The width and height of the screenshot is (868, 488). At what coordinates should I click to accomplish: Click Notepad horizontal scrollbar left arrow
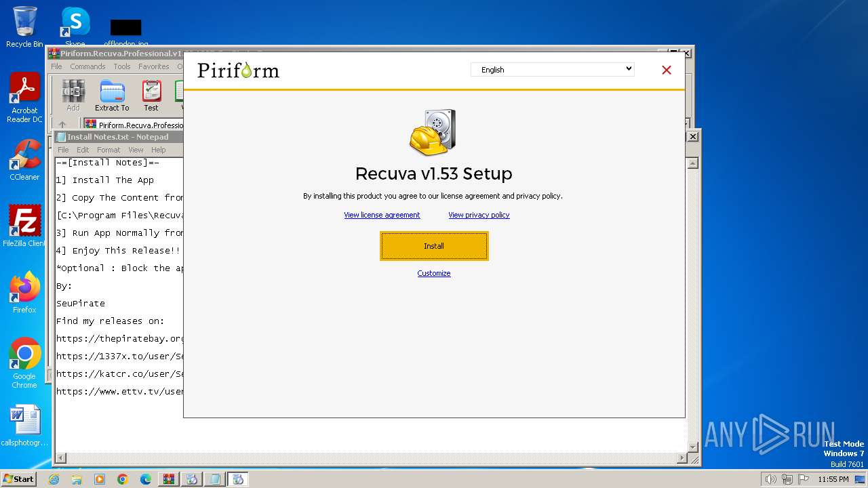tap(61, 459)
